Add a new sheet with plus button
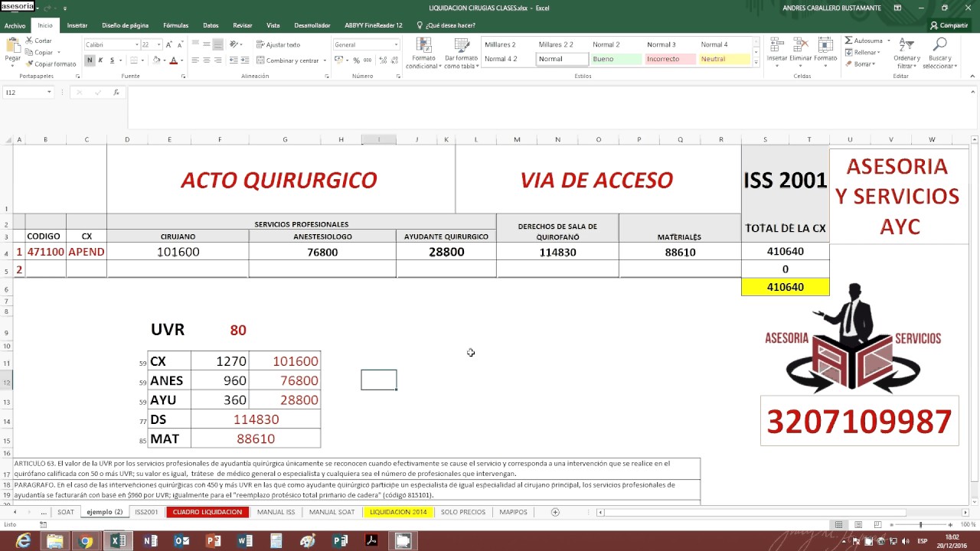The image size is (980, 551). click(x=555, y=512)
